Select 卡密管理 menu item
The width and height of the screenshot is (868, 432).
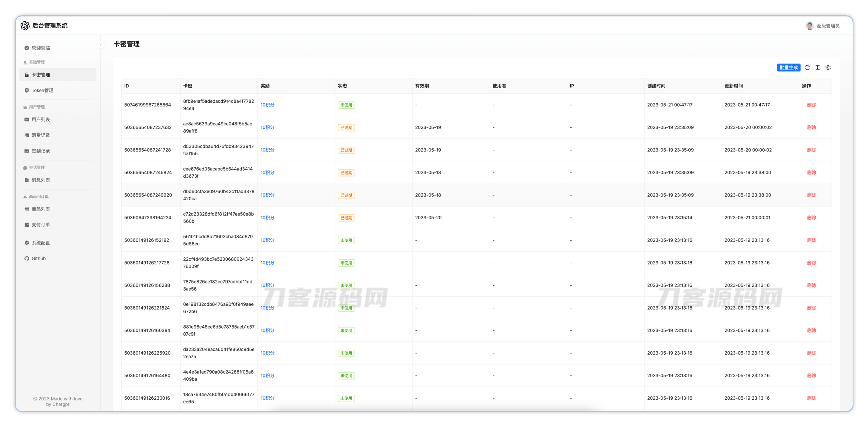tap(40, 75)
